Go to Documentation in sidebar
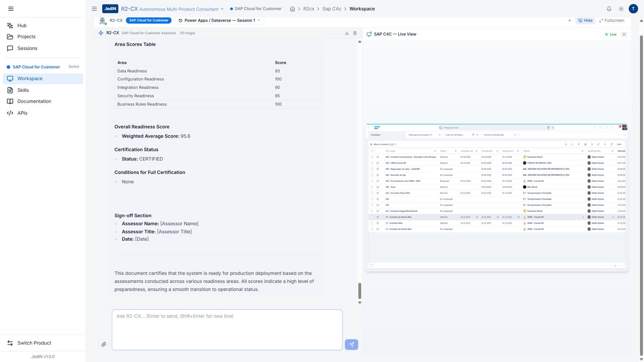This screenshot has width=644, height=362. [x=34, y=101]
